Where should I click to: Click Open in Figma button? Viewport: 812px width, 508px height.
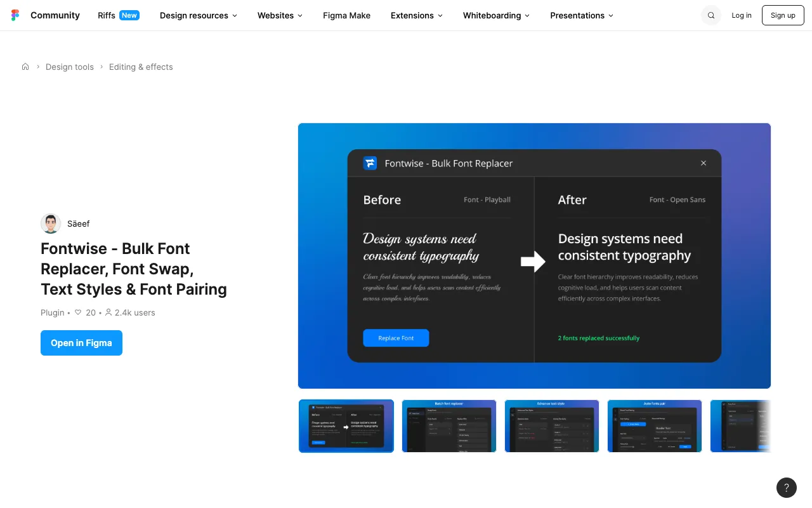[x=81, y=343]
